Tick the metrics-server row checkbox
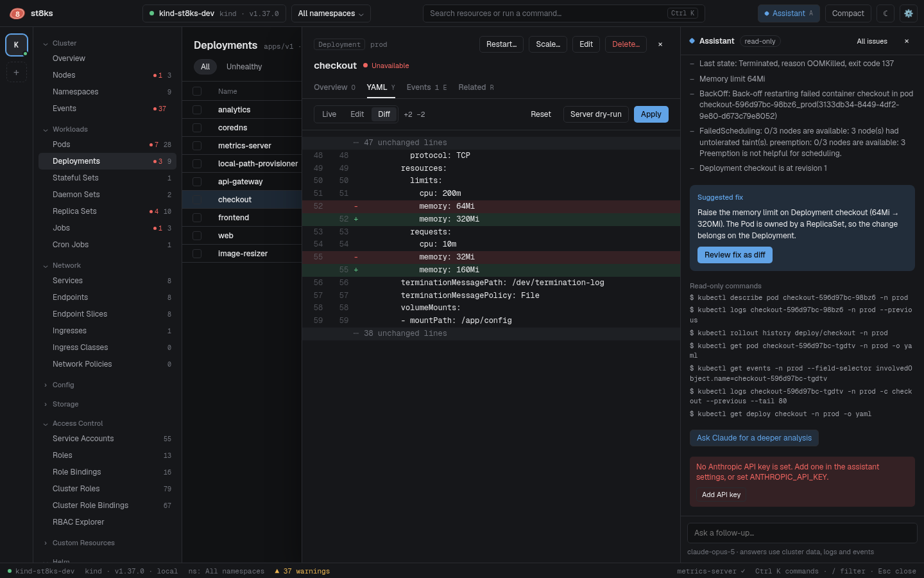The image size is (924, 578). [x=197, y=146]
